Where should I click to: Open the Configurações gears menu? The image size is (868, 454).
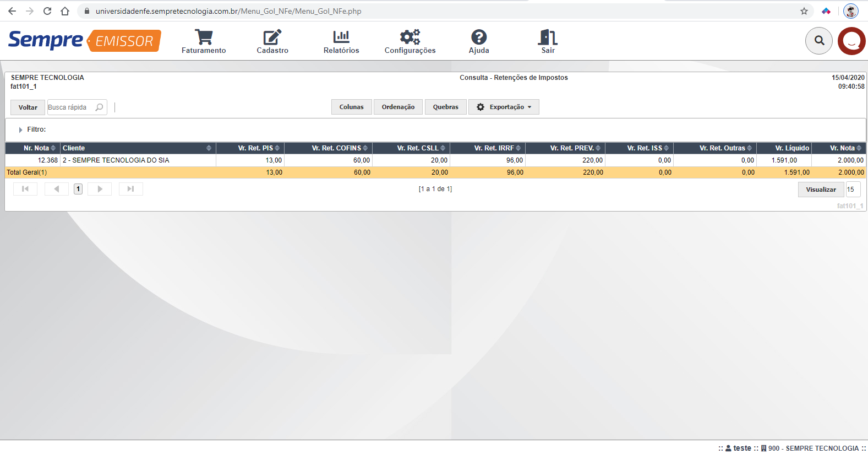(410, 41)
